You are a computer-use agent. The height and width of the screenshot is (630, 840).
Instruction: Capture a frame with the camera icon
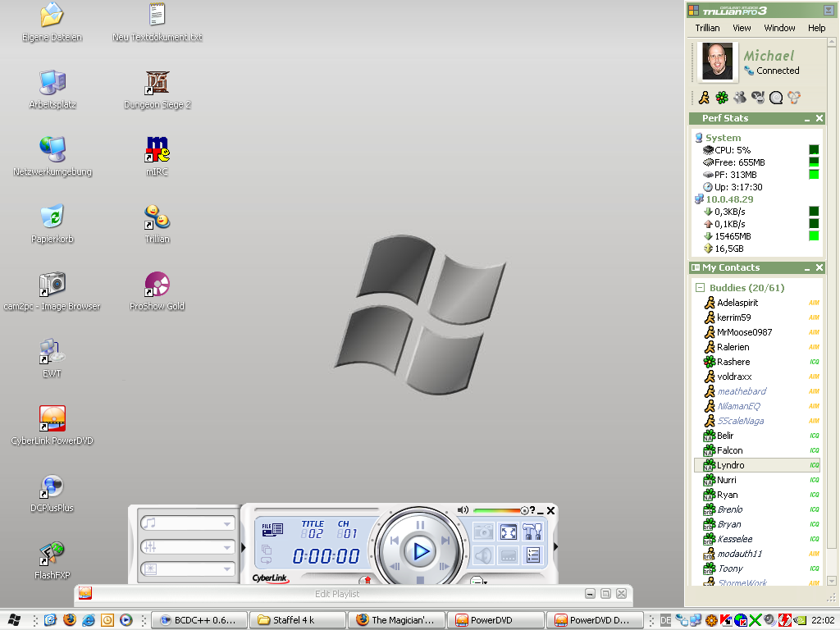pos(483,532)
